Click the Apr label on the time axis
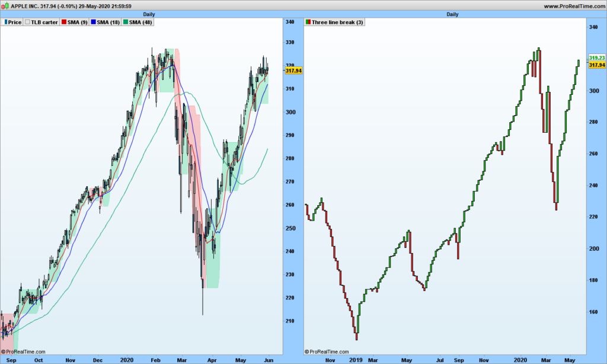Image resolution: width=607 pixels, height=364 pixels. 212,360
